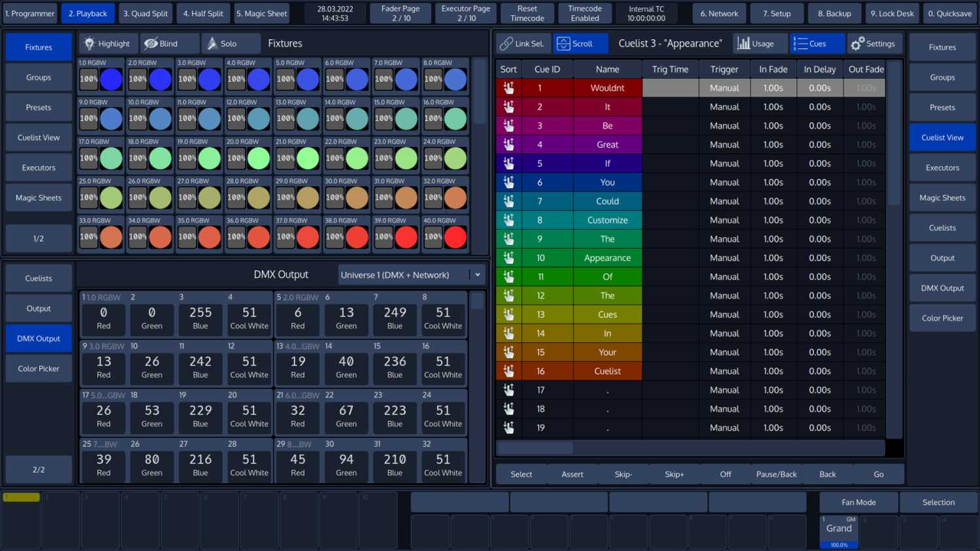Click the Solo spotlight icon

click(x=212, y=44)
